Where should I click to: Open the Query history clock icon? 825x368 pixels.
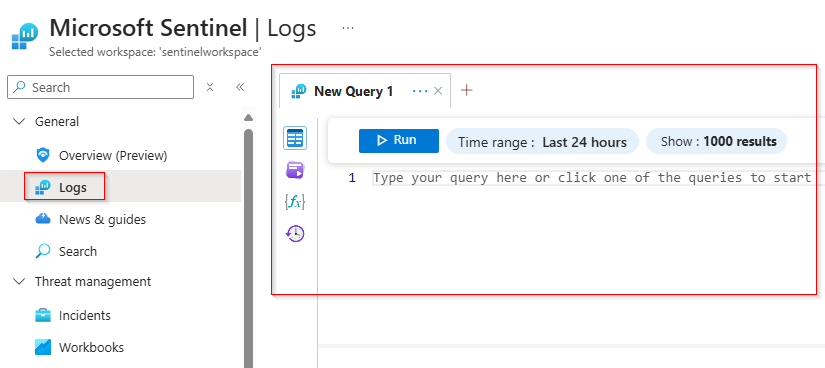click(295, 233)
